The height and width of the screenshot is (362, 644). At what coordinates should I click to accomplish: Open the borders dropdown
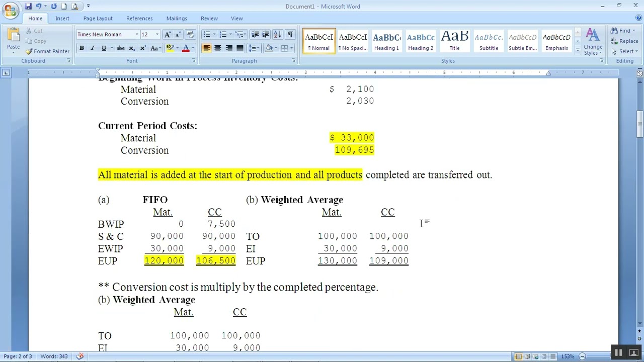coord(292,48)
